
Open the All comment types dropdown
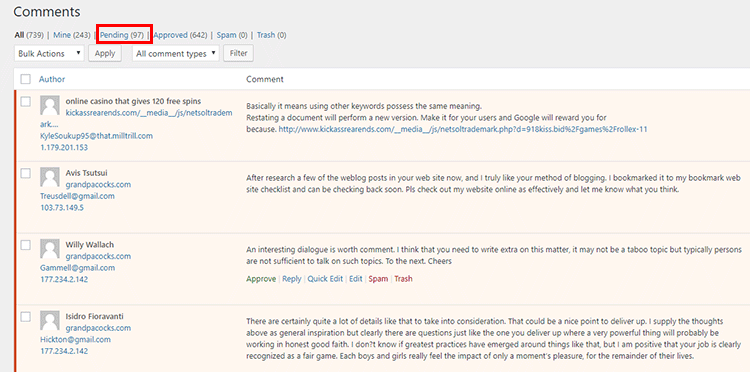point(176,54)
